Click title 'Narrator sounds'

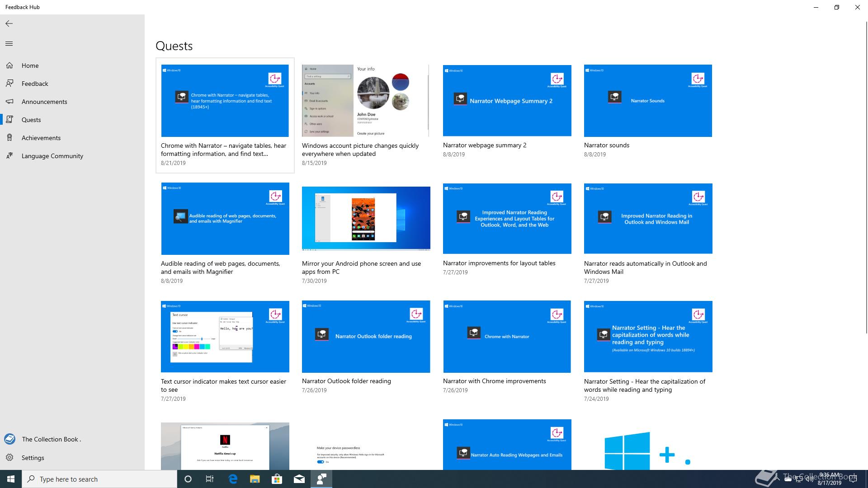[607, 145]
